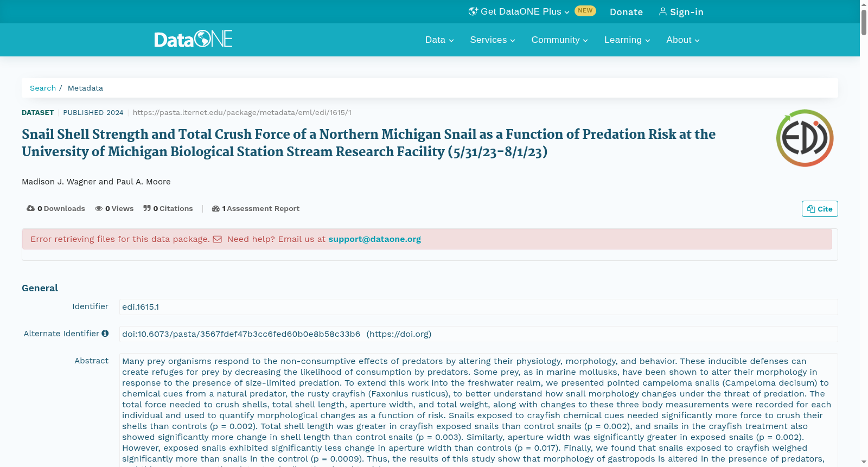Email support@dataone.org link

pyautogui.click(x=374, y=239)
